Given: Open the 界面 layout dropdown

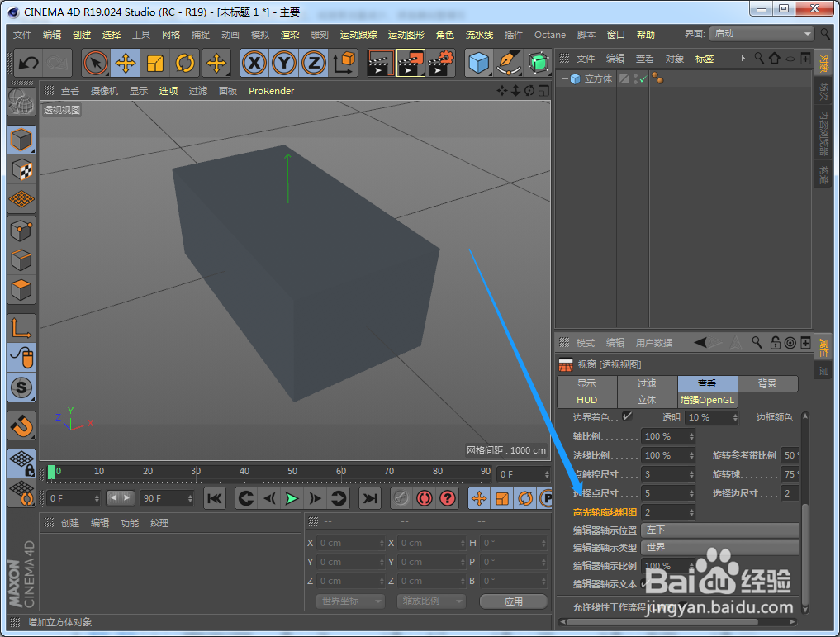Looking at the screenshot, I should [762, 34].
